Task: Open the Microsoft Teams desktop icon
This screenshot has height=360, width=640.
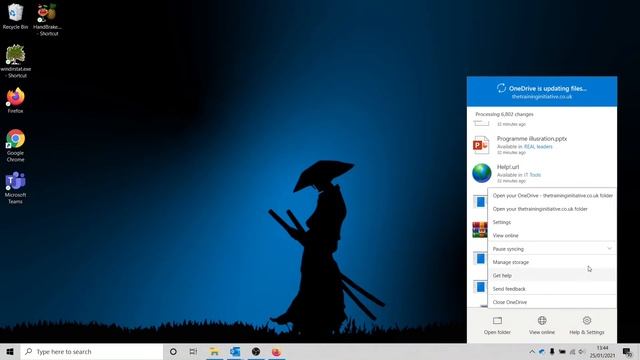Action: click(x=16, y=188)
